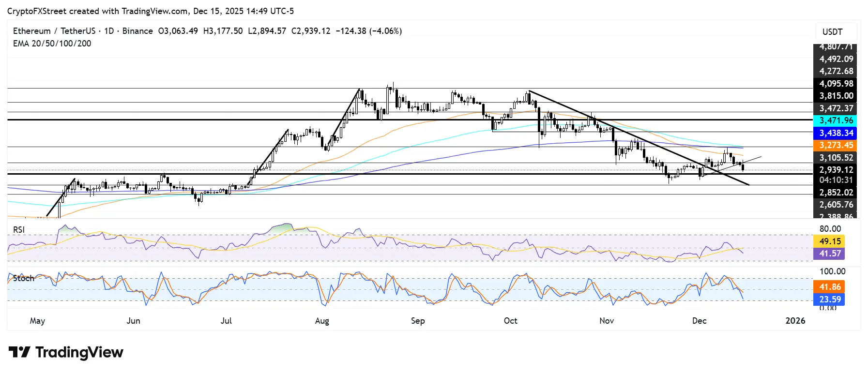Click the 4,095.98 price level label
The height and width of the screenshot is (374, 868).
pos(836,84)
